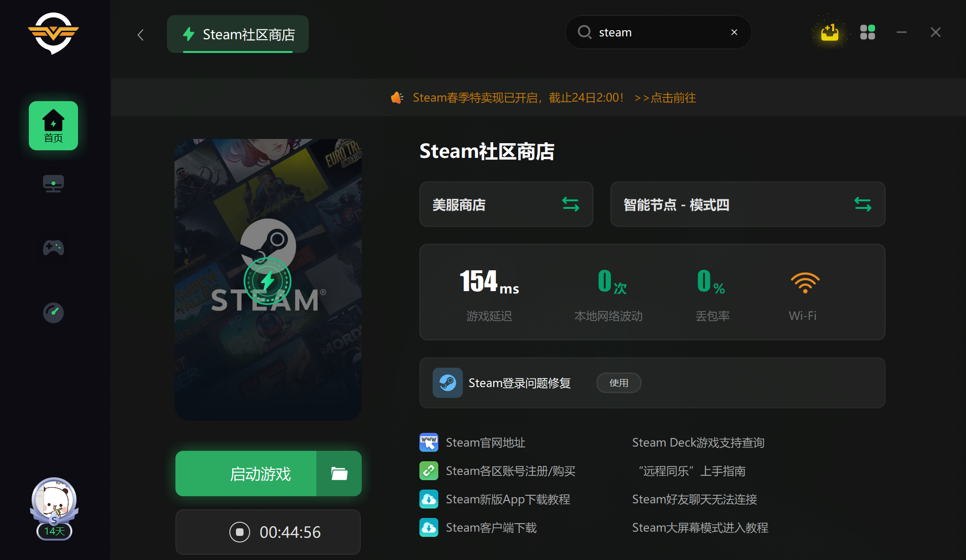
Task: Open the Steam官网地址 link
Action: coord(485,443)
